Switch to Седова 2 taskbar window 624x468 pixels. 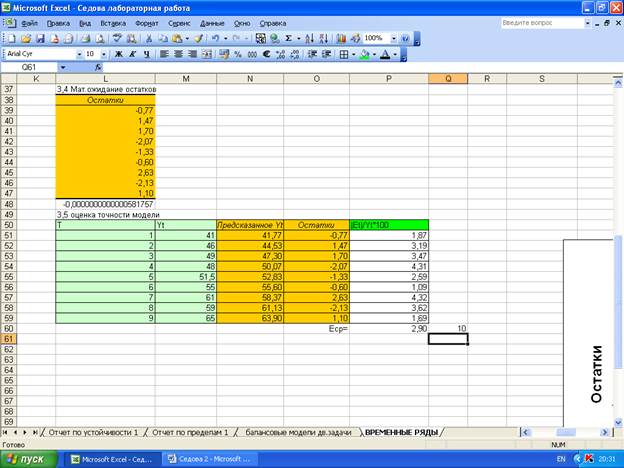click(210, 459)
